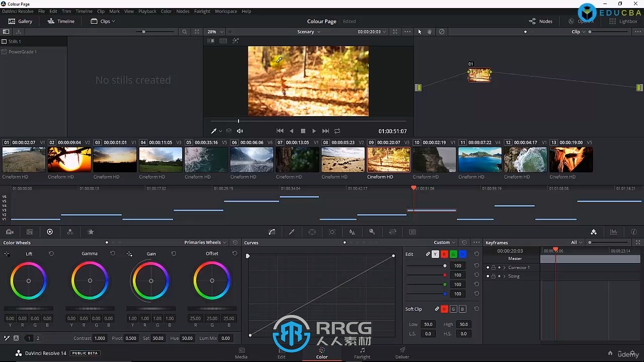This screenshot has height=362, width=644.
Task: Show the Scopes palette
Action: pyautogui.click(x=614, y=232)
